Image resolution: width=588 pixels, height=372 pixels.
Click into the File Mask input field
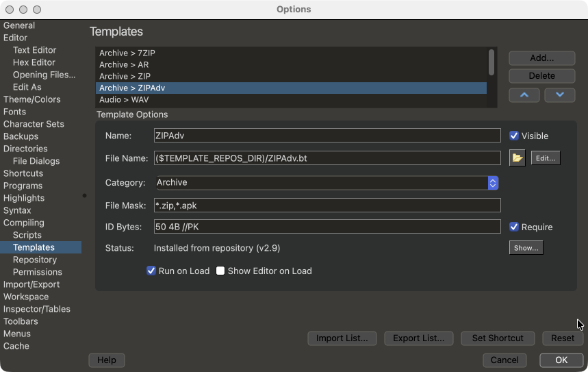coord(327,206)
